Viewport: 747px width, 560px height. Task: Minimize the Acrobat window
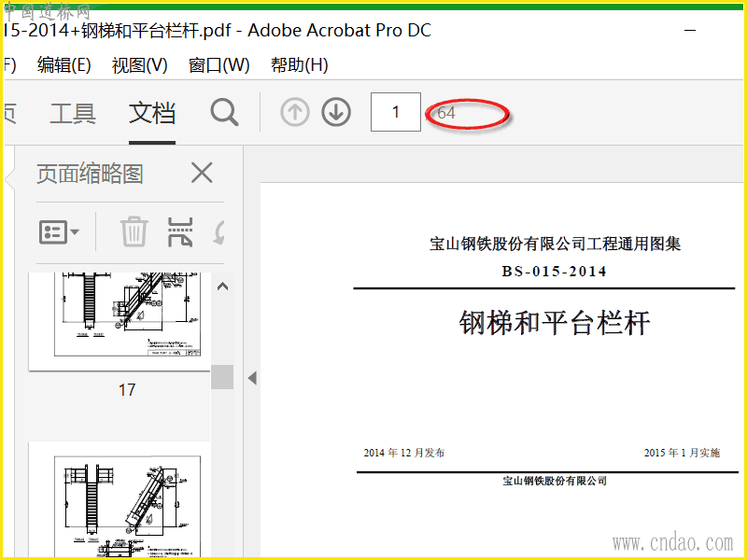(x=690, y=31)
